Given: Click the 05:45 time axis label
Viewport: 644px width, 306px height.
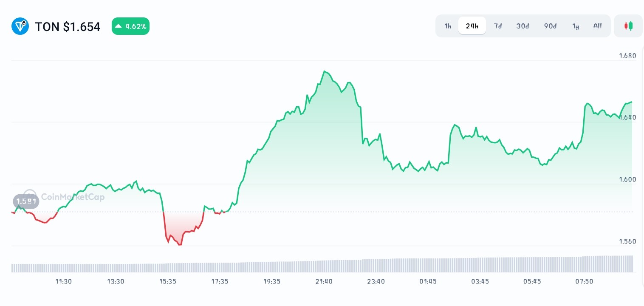Looking at the screenshot, I should 532,281.
